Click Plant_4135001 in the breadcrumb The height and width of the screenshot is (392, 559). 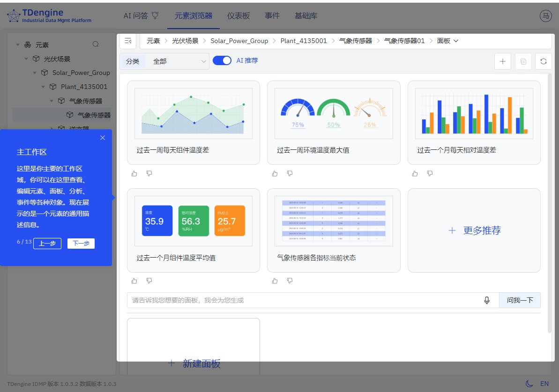(x=303, y=41)
